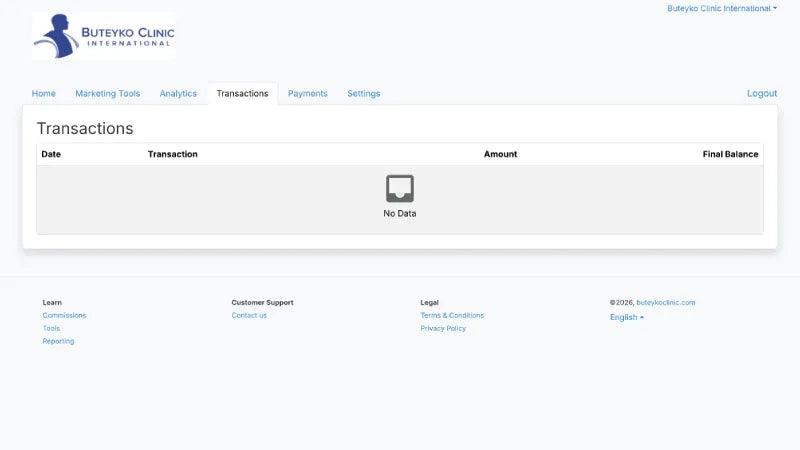Viewport: 800px width, 450px height.
Task: Open the Marketing Tools tab
Action: [108, 93]
